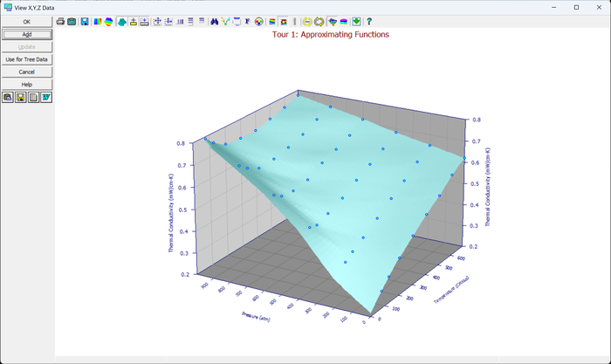Click the plot frame box icon
The height and width of the screenshot is (364, 611).
click(237, 22)
